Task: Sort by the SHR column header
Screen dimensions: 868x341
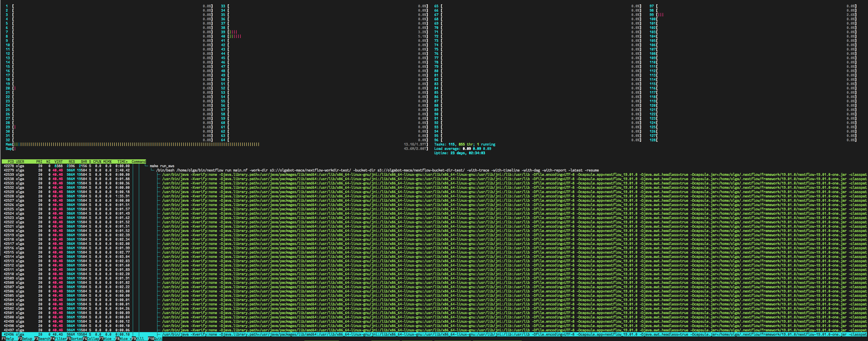Action: click(x=84, y=162)
